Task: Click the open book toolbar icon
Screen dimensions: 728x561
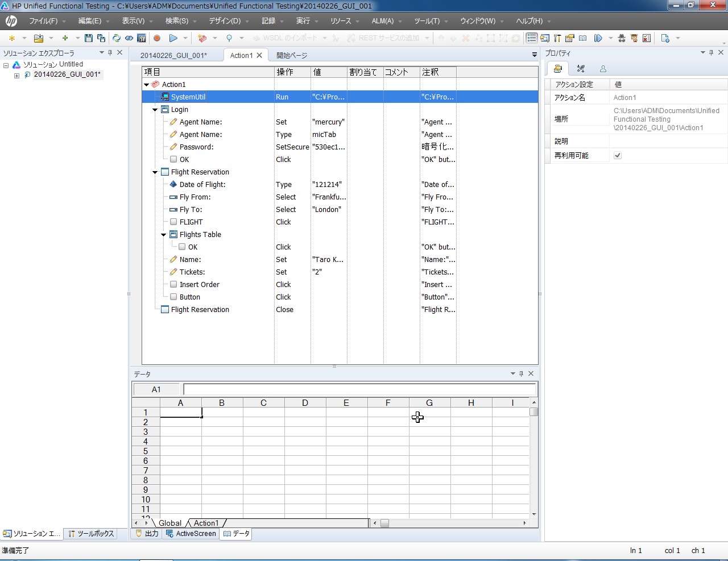Action: (583, 38)
